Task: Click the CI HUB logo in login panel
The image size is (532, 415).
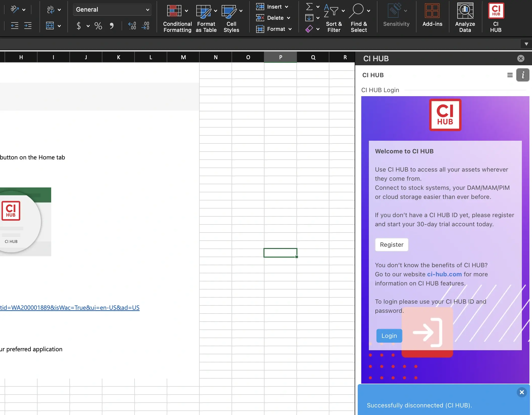Action: pos(445,115)
